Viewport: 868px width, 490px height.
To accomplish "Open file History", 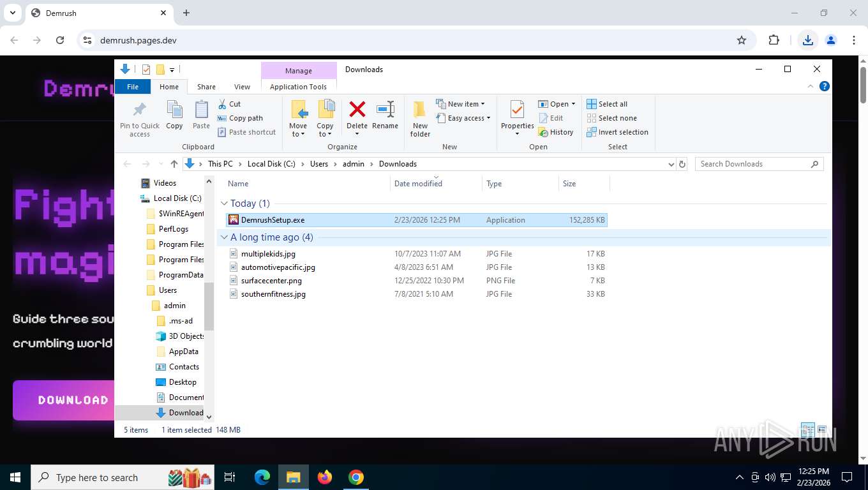I will (x=556, y=132).
